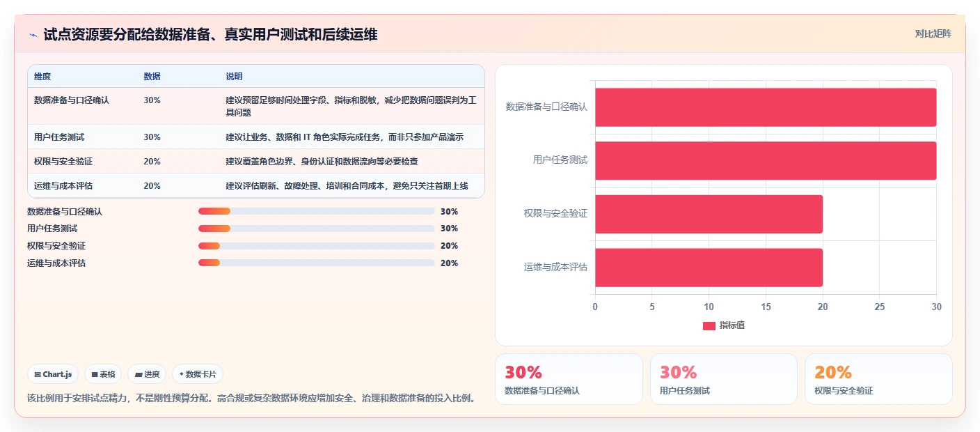The image size is (980, 432).
Task: Click the 用户任务测试 progress bar
Action: (317, 229)
